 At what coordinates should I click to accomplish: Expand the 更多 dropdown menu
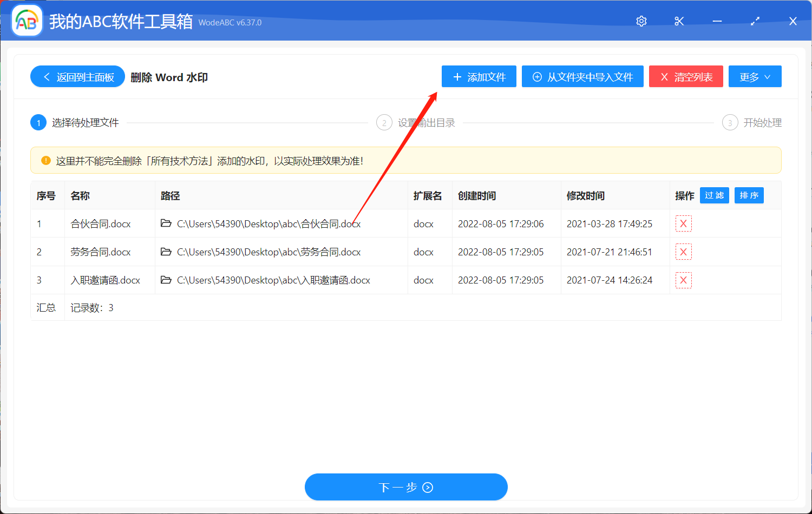[755, 76]
